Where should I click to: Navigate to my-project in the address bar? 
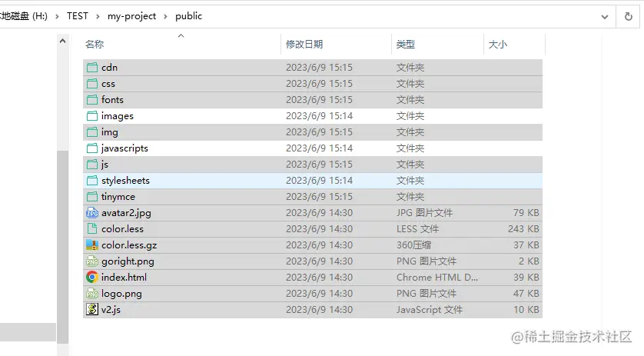coord(131,16)
